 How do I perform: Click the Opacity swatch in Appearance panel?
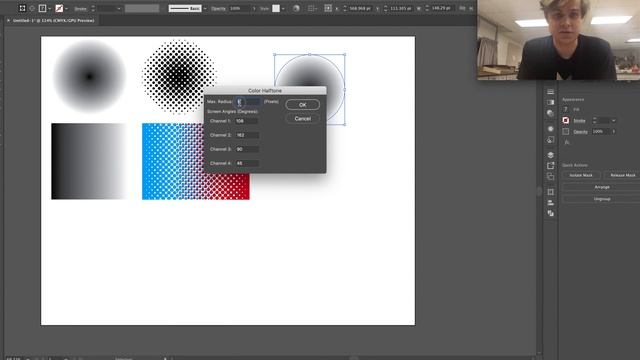coord(566,131)
